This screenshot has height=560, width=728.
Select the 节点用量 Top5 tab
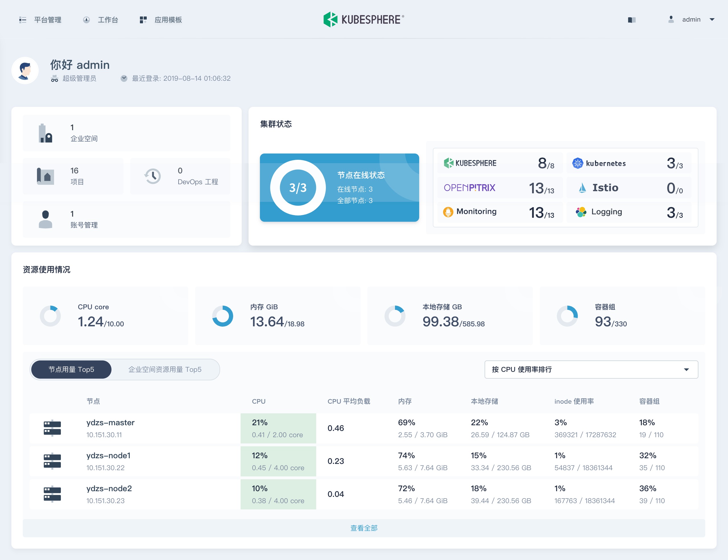[x=71, y=370]
